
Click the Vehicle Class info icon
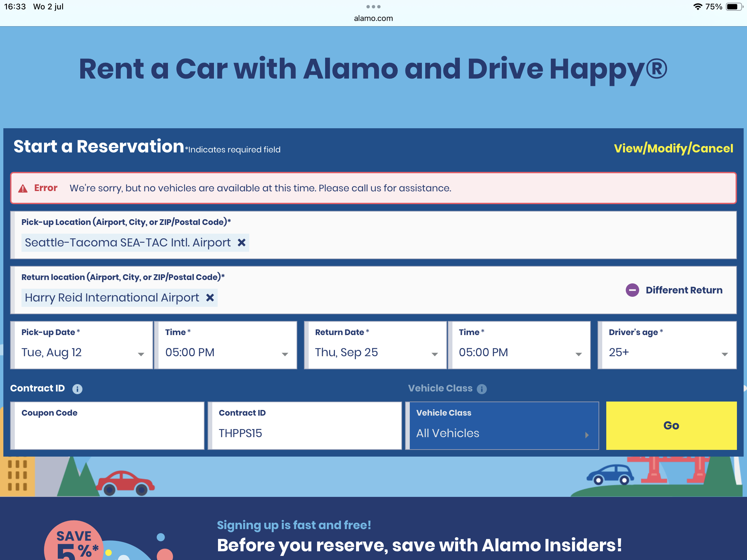[482, 389]
